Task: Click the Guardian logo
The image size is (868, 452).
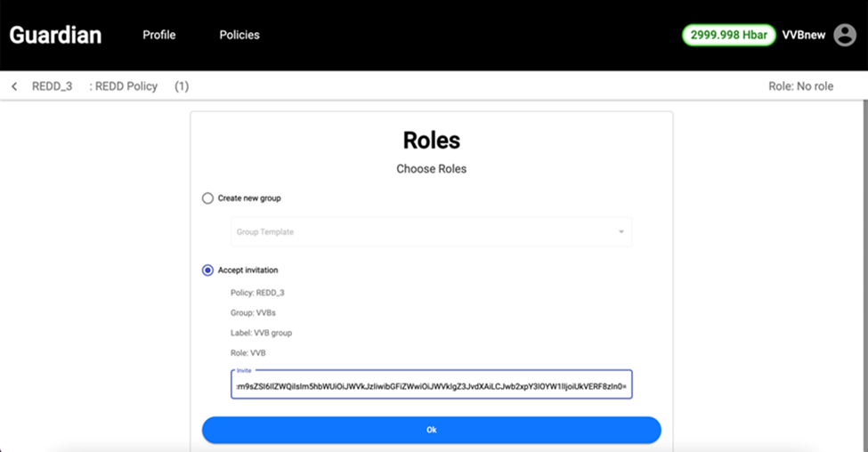Action: 55,36
